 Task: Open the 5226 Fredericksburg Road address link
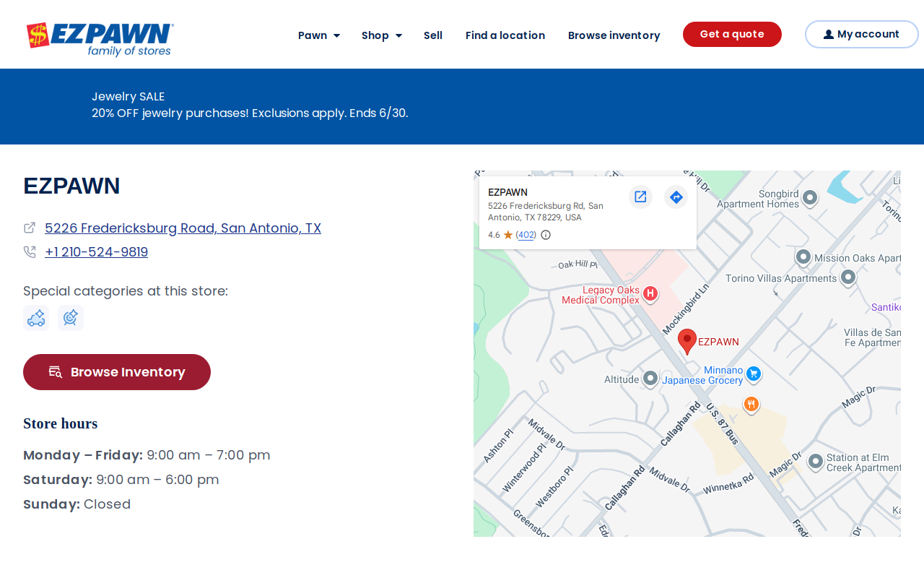pos(183,228)
